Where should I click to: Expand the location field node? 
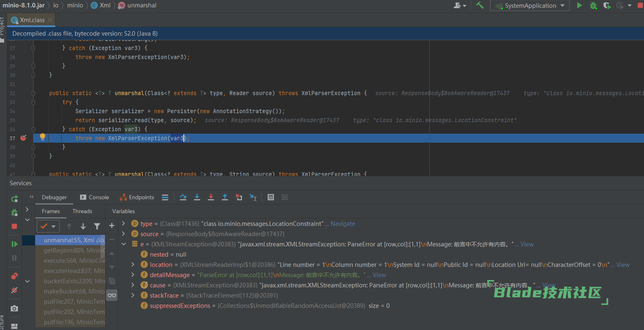pyautogui.click(x=133, y=264)
